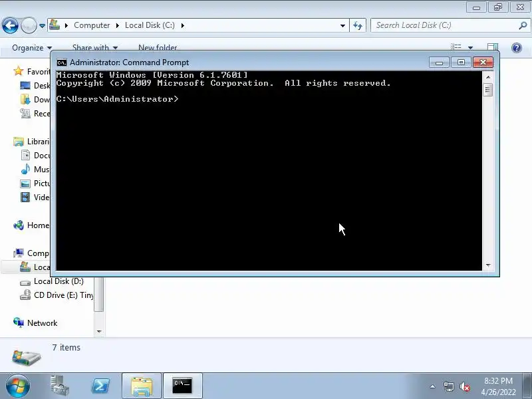Click the Command Prompt scrollbar thumb
The image size is (532, 399).
488,90
